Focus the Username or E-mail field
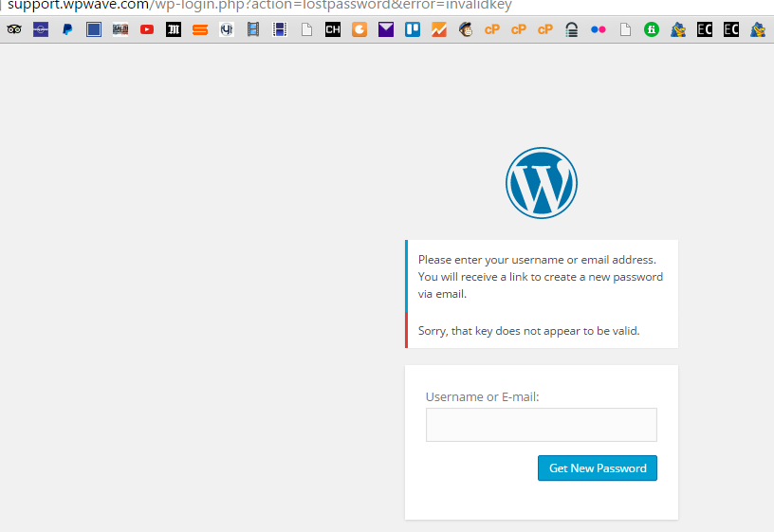This screenshot has width=774, height=532. tap(542, 425)
